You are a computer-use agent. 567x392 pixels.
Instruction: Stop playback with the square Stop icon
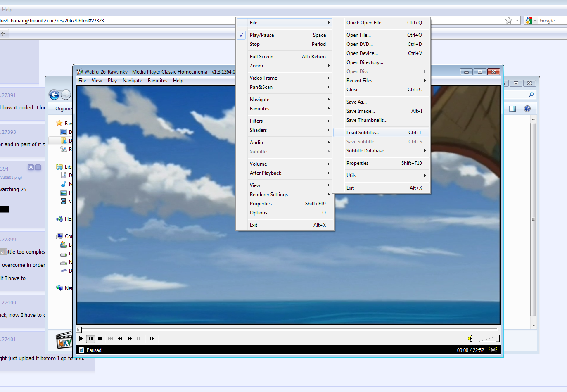coord(100,339)
